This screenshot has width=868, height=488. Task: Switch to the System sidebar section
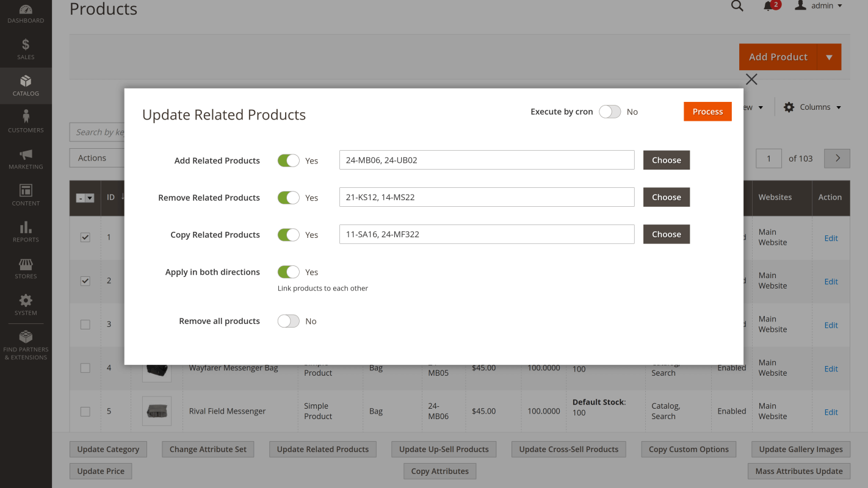click(26, 304)
